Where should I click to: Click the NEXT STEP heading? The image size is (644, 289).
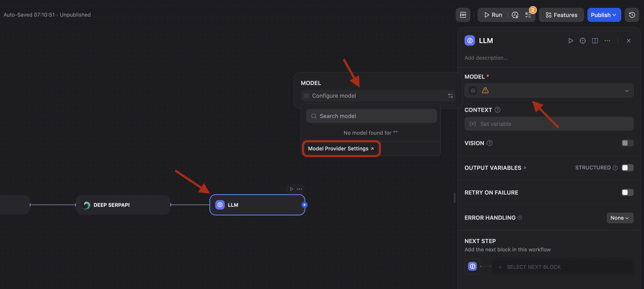(x=480, y=241)
